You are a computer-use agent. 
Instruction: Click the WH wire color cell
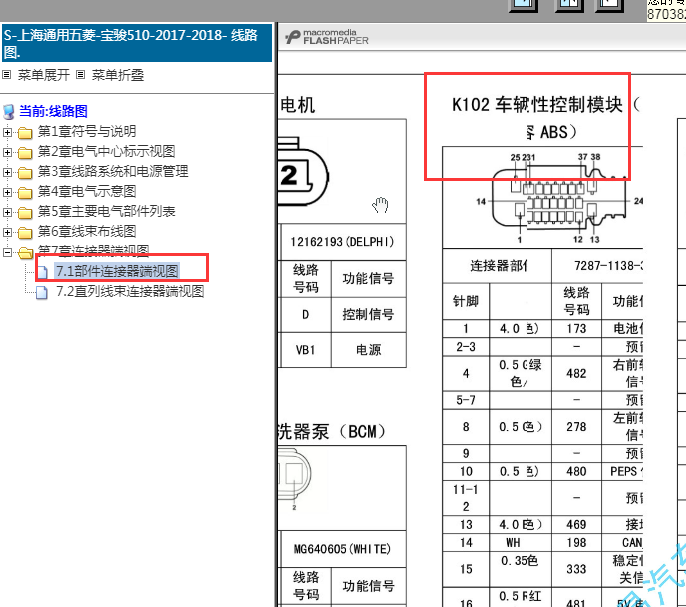click(x=520, y=543)
